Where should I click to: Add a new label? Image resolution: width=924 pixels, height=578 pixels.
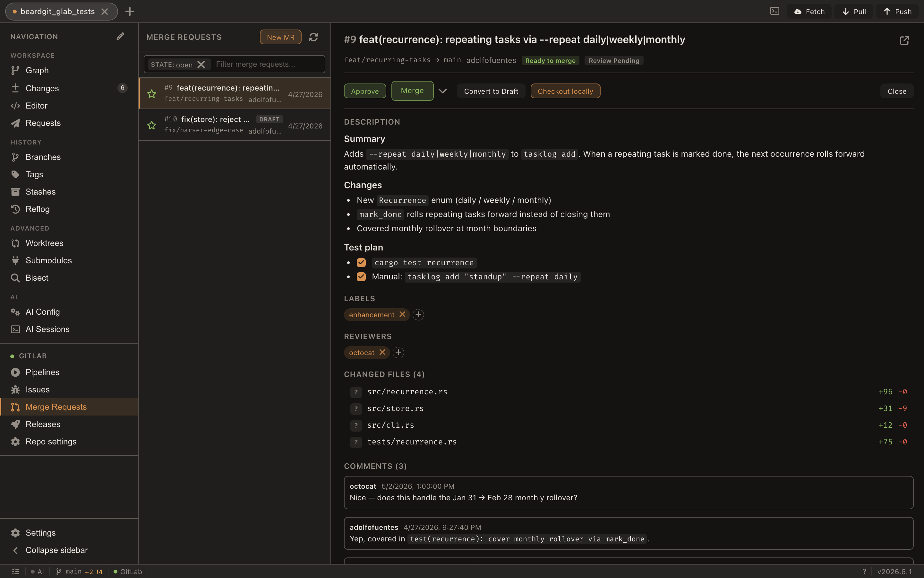point(418,314)
